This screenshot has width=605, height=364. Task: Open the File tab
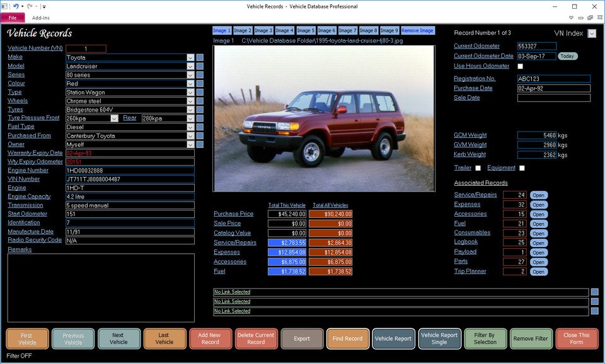pyautogui.click(x=13, y=18)
